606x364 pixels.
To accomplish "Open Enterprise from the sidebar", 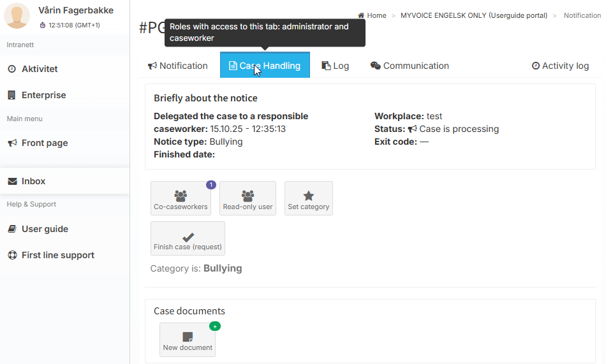I will pos(43,95).
